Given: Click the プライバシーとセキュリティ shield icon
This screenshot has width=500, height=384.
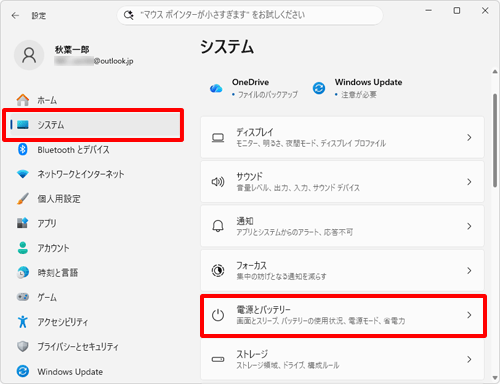Looking at the screenshot, I should point(23,346).
